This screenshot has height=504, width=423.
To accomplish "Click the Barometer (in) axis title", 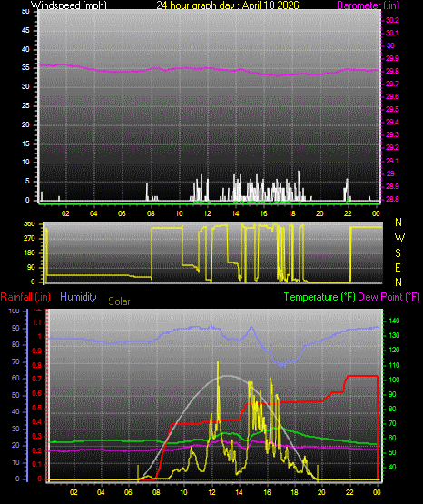I will tap(368, 5).
